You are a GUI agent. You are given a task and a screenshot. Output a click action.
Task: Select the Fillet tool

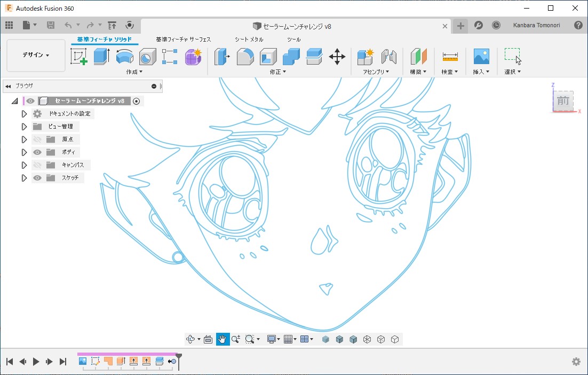[x=245, y=57]
